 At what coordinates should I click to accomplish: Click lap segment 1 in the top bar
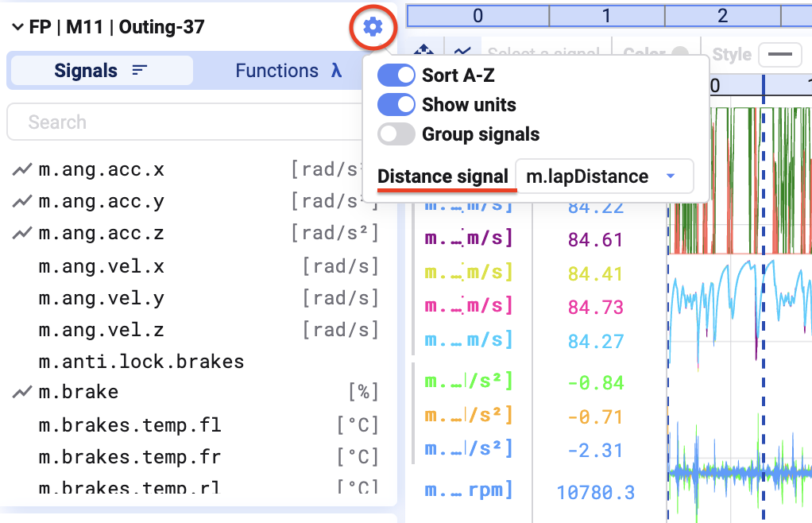point(606,15)
